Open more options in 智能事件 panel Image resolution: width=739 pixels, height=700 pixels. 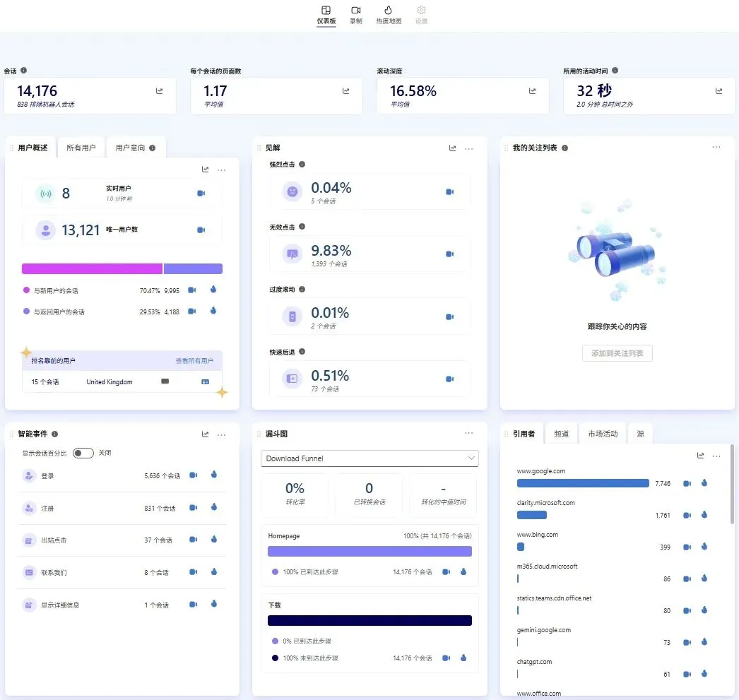point(221,434)
